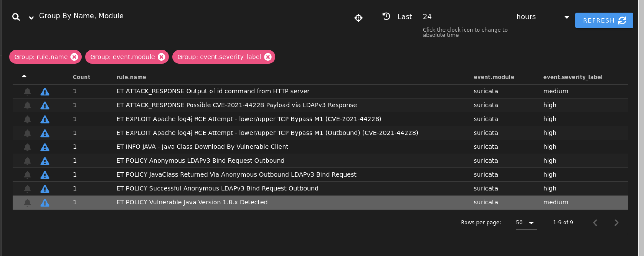Escalate triangle for CVE-2021-44228 LDAPv3 Response alert

(45, 105)
